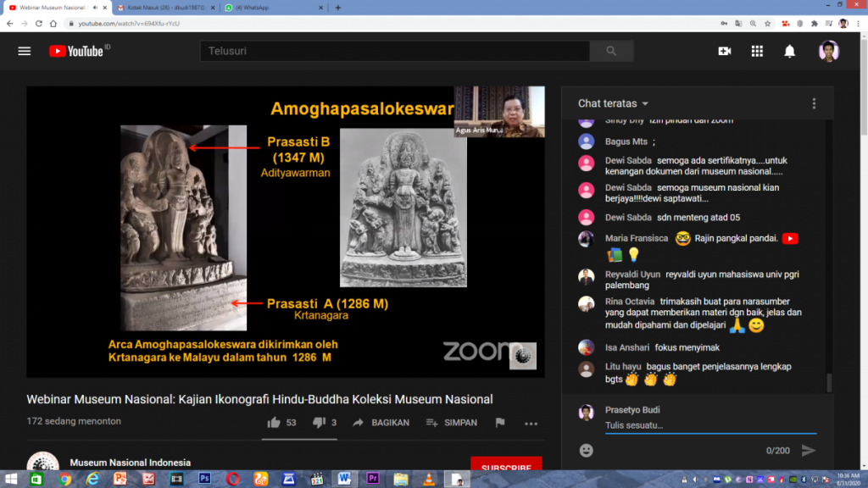Open the YouTube hamburger guide menu

[x=24, y=51]
